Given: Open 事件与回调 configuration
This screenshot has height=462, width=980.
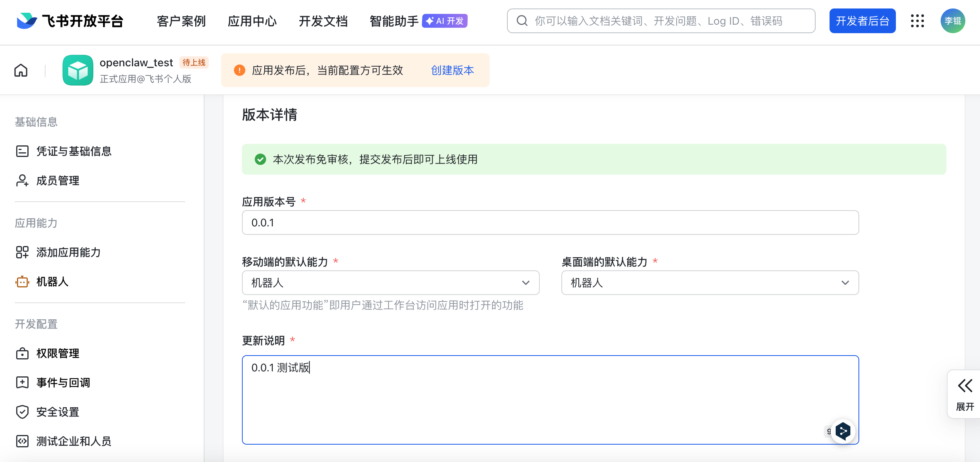Looking at the screenshot, I should coord(63,383).
